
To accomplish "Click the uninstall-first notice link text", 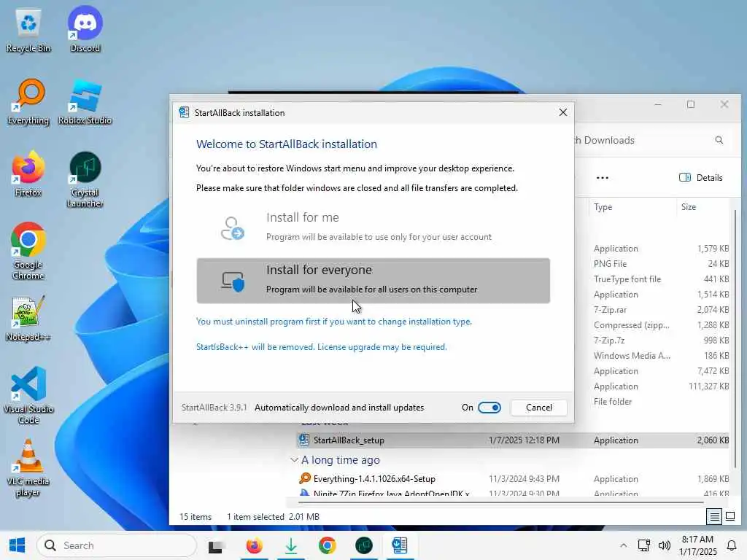I will (334, 322).
